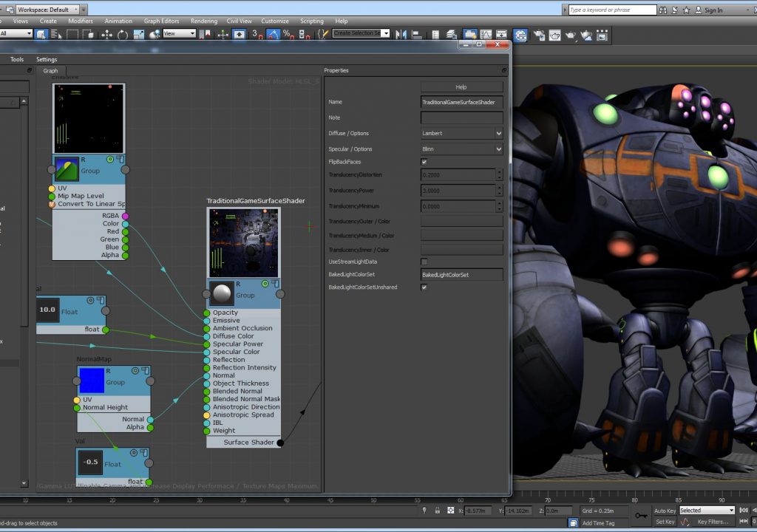Open the Modifiers menu

81,21
